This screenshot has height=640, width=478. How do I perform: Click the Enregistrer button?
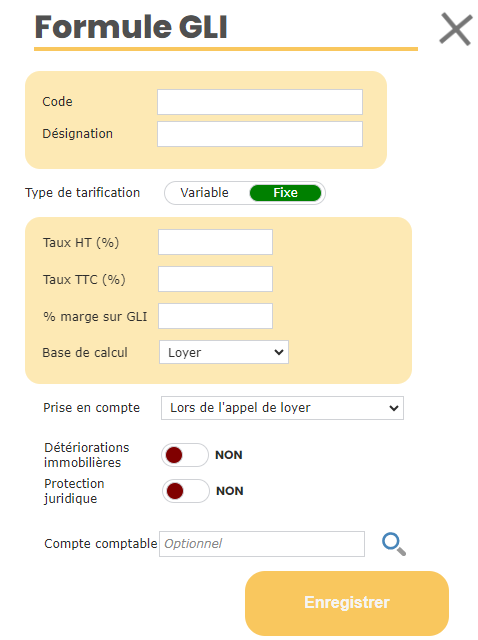pos(347,603)
